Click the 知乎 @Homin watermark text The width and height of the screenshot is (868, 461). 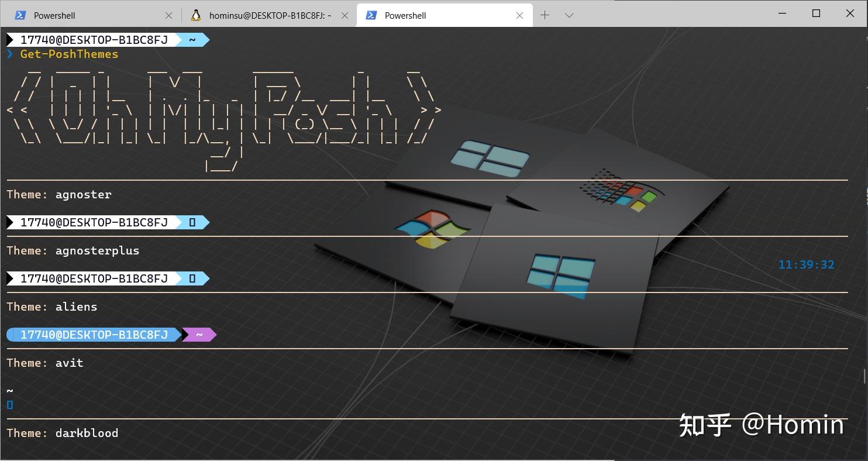pyautogui.click(x=760, y=425)
